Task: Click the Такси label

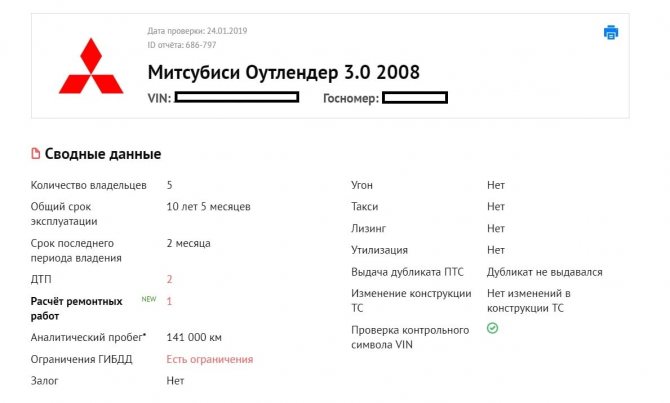Action: (364, 207)
